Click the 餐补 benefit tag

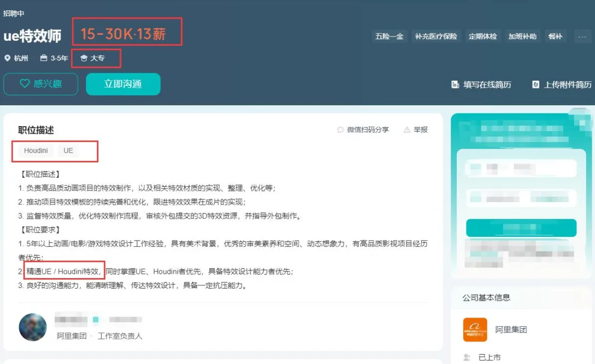point(555,36)
